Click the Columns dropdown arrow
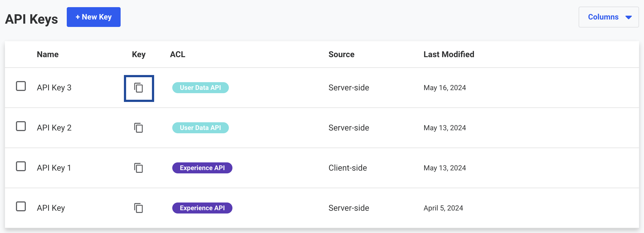Viewport: 644px width, 233px height. [x=628, y=17]
